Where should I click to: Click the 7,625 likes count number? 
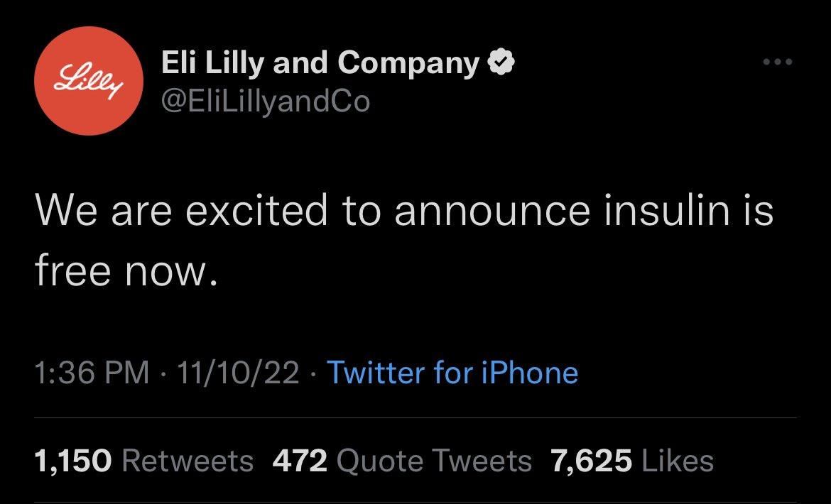[591, 461]
